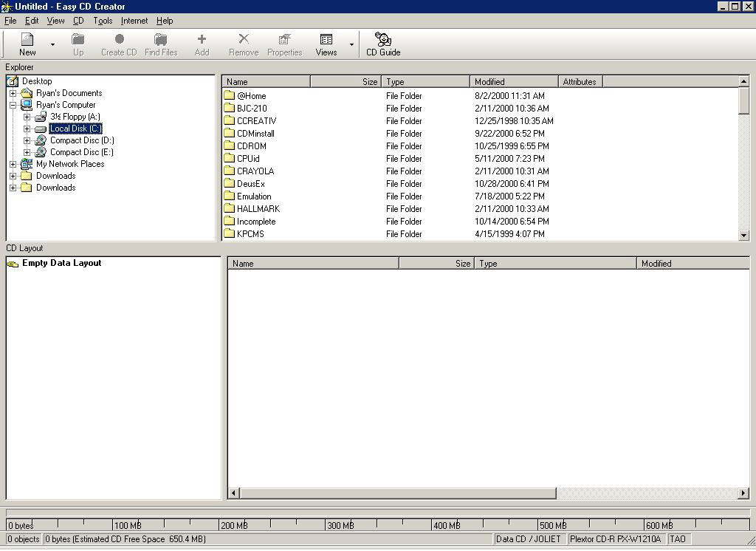Open the Help menu
Screen dimensions: 756x551
point(165,21)
